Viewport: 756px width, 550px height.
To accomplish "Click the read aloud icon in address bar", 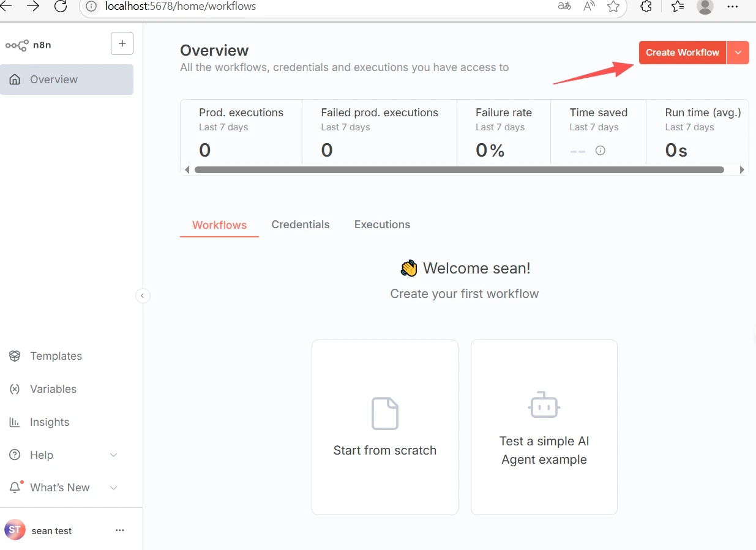I will pyautogui.click(x=589, y=7).
